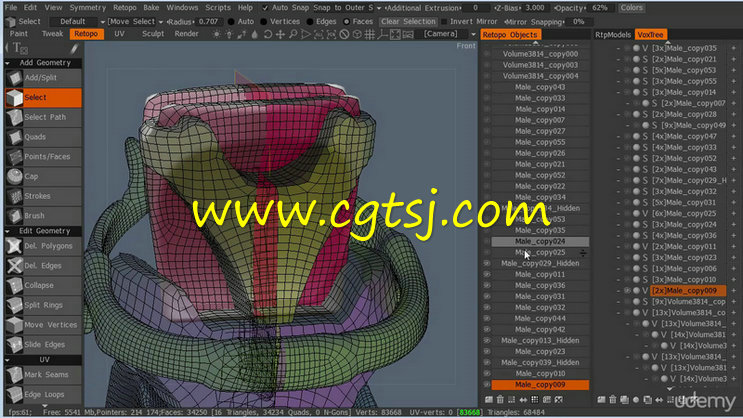This screenshot has width=743, height=418.
Task: Select the Mark Seams tool
Action: click(43, 374)
